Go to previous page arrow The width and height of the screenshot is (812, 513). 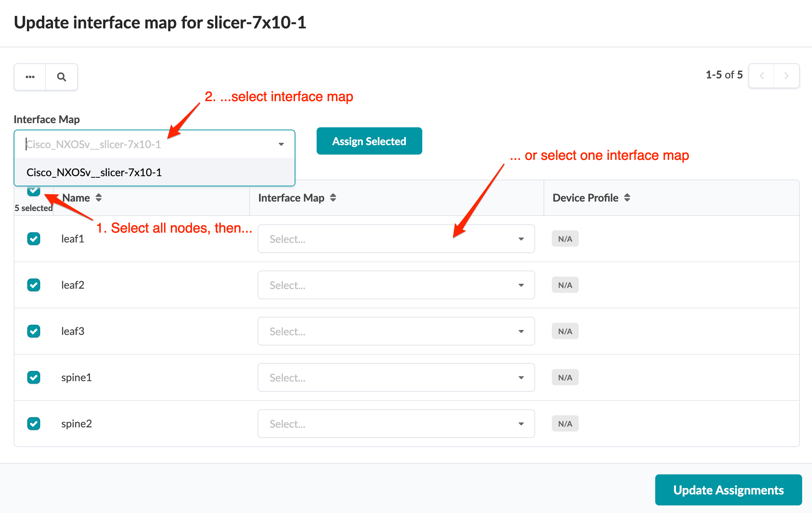click(x=762, y=76)
